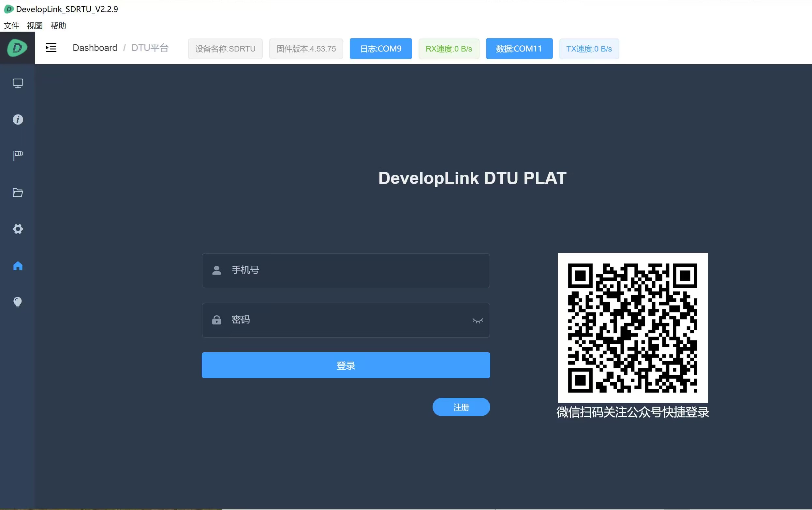Click the 设备名称:SDRTU tag
Screen dimensions: 812x510
[225, 49]
